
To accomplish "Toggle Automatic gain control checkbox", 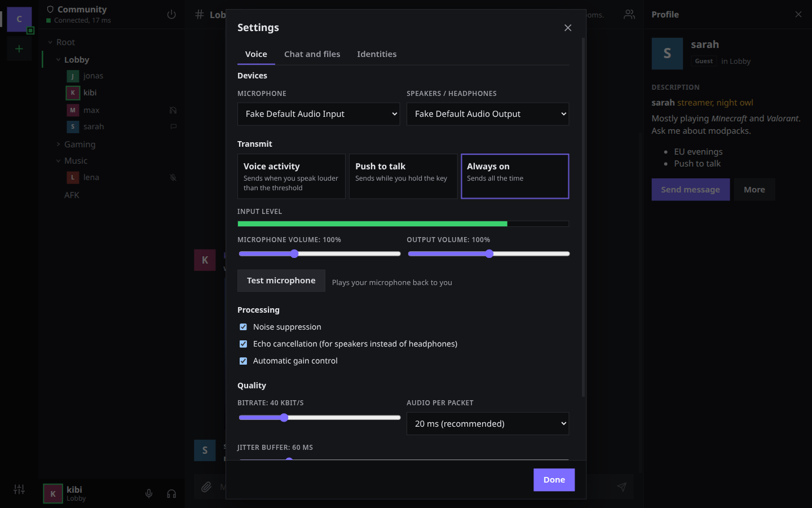I will point(243,361).
